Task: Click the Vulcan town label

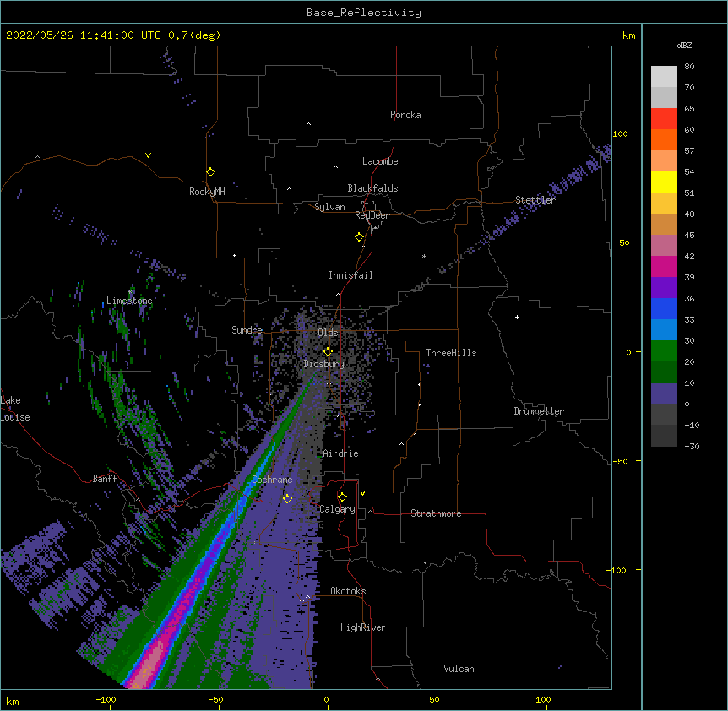Action: pos(459,669)
